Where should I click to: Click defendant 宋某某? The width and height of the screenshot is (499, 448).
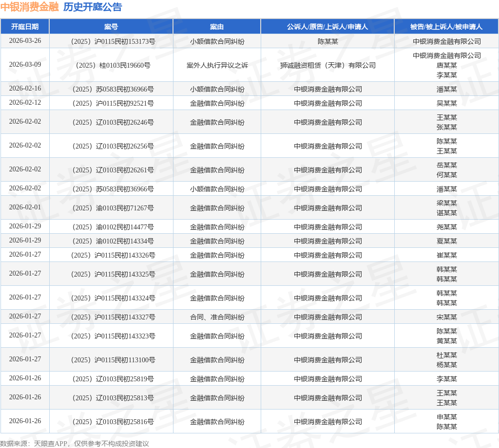pos(447,317)
